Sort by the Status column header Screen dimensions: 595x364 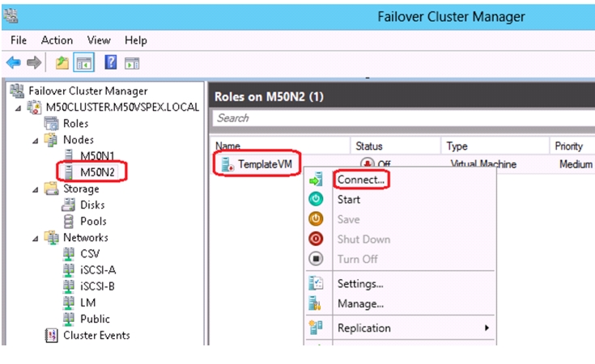395,146
